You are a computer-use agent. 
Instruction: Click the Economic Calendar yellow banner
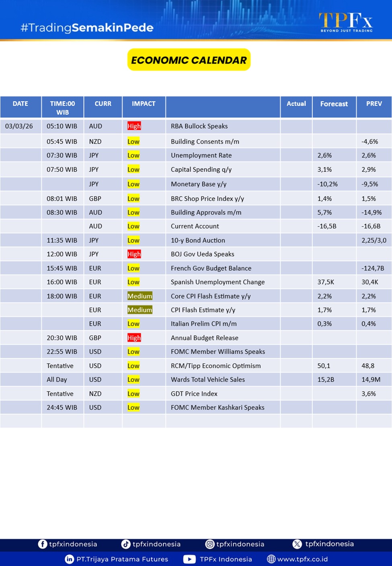click(189, 60)
